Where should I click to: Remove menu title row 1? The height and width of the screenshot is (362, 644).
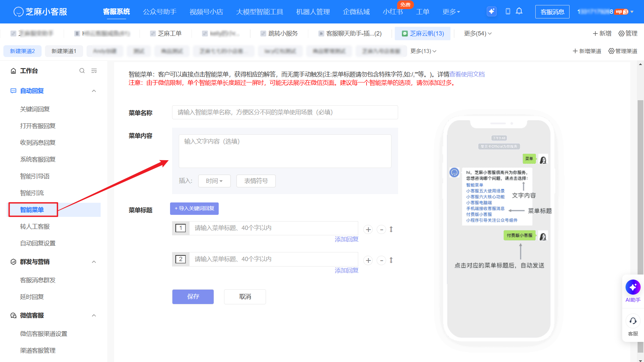[381, 230]
